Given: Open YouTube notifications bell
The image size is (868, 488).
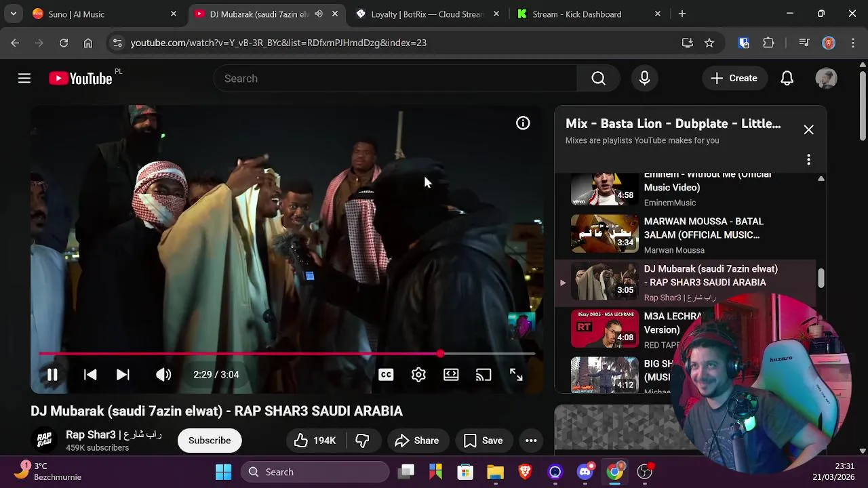Looking at the screenshot, I should [787, 79].
